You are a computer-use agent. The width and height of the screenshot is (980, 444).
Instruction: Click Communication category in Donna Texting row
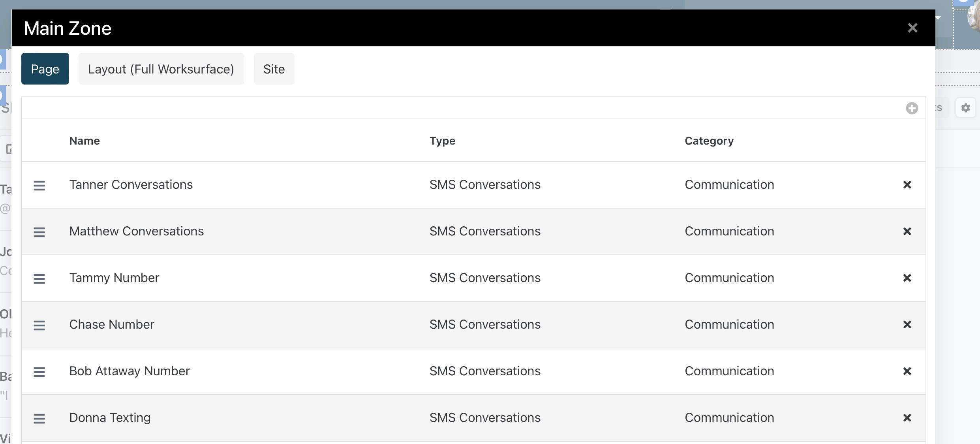[729, 418]
